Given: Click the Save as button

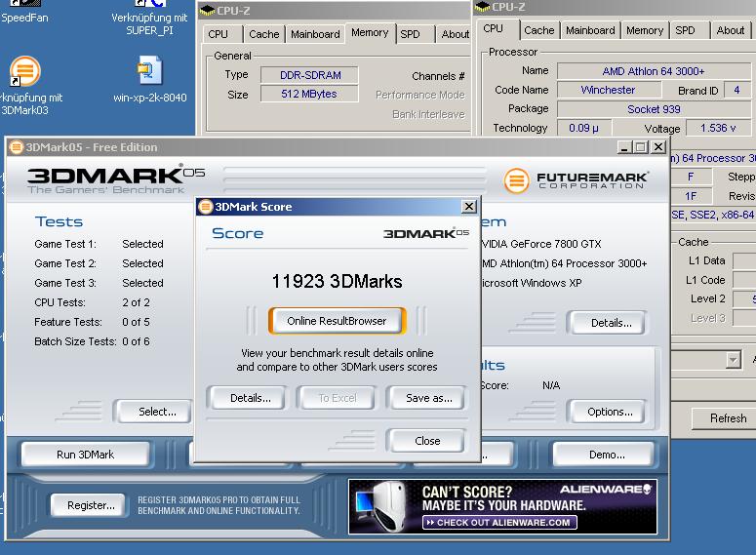Looking at the screenshot, I should [x=428, y=398].
